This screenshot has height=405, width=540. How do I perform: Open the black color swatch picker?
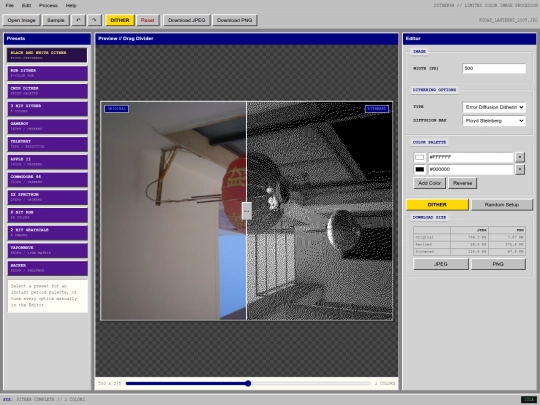419,169
